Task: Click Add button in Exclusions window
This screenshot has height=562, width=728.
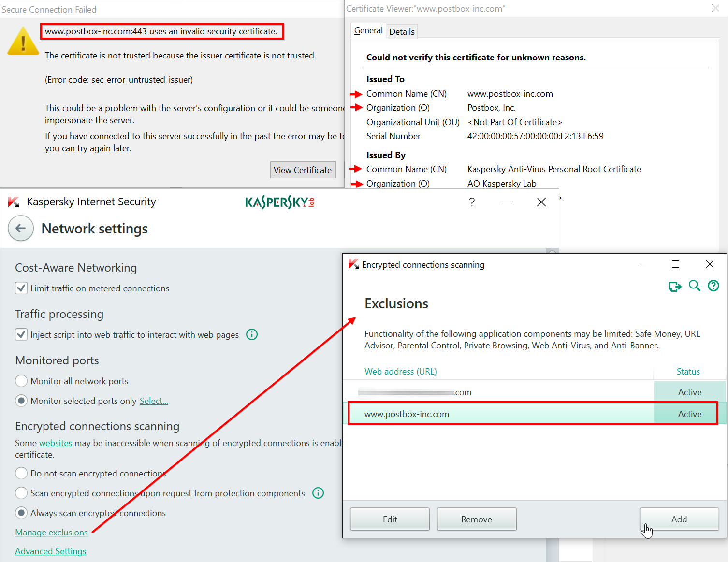Action: coord(679,519)
